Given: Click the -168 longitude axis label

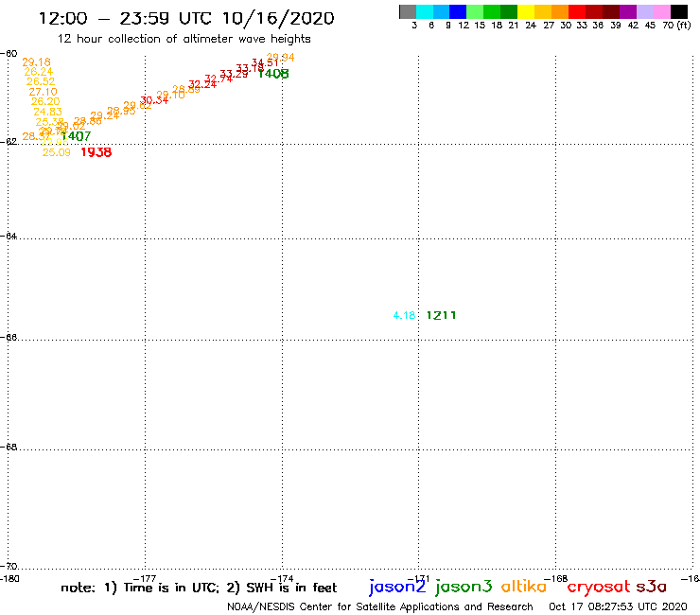Looking at the screenshot, I should (555, 579).
